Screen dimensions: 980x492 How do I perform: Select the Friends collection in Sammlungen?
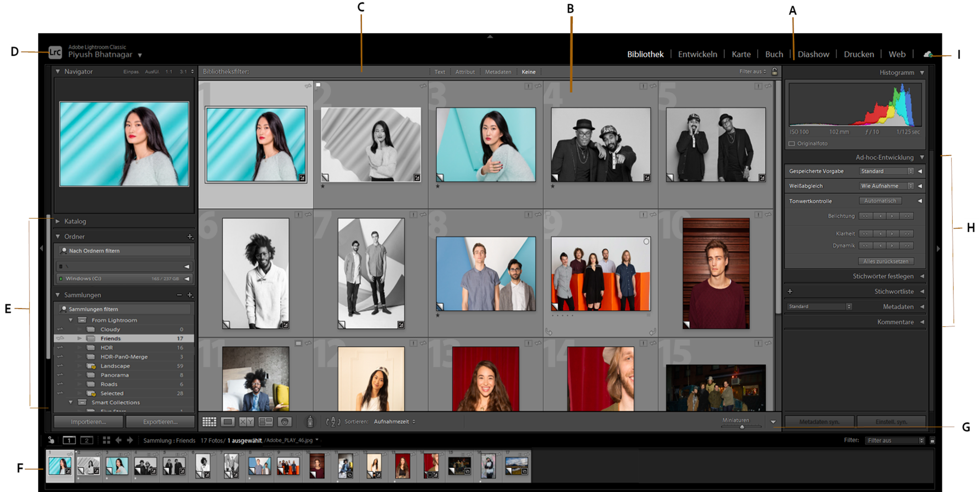111,338
